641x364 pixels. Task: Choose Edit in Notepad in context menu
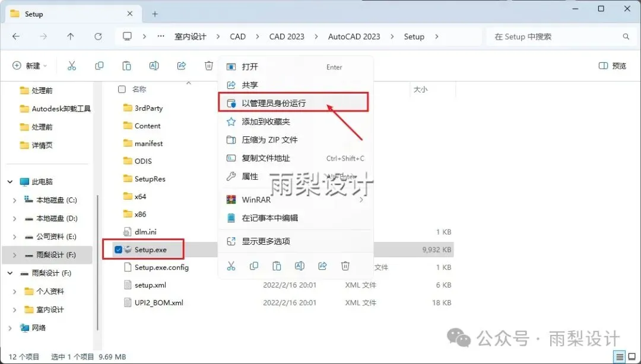click(296, 218)
